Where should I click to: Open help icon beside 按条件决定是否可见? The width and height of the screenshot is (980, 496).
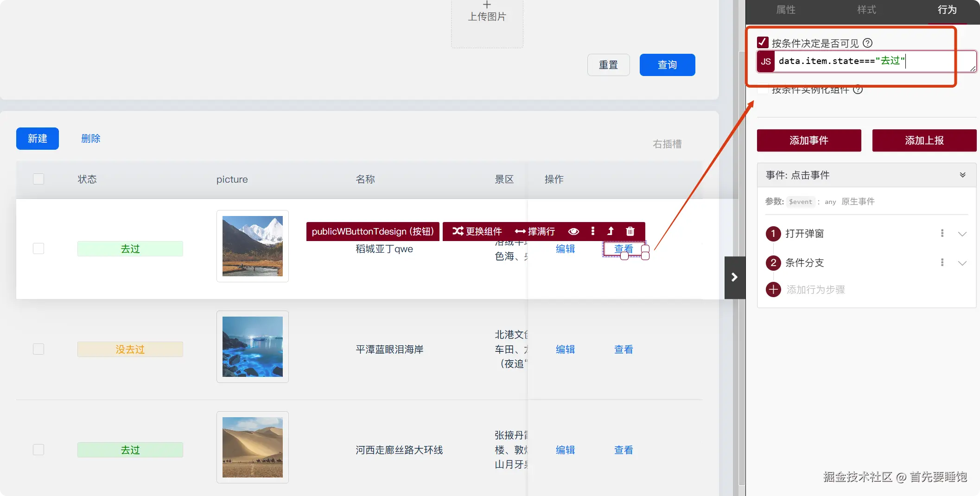(x=868, y=43)
